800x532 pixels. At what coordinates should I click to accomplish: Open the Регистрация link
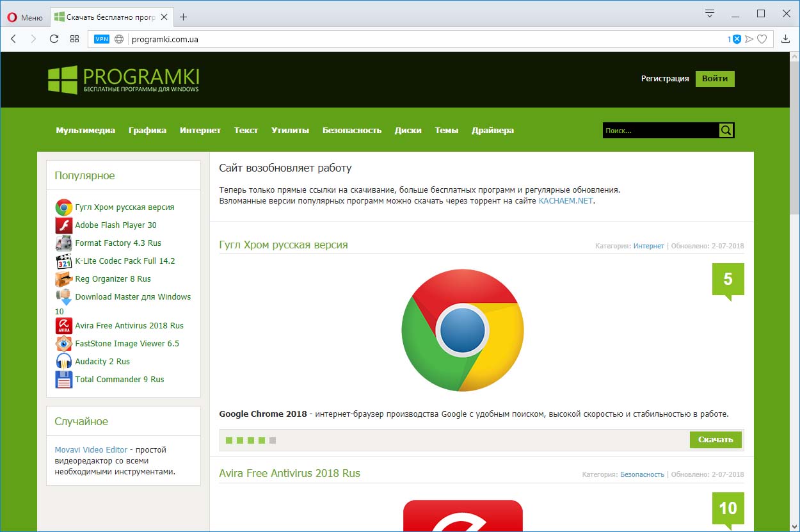(665, 79)
